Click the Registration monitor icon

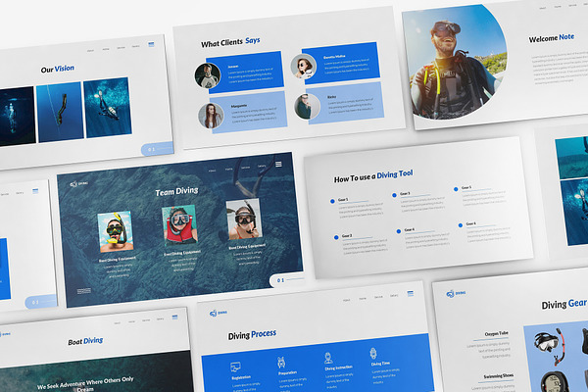[235, 367]
